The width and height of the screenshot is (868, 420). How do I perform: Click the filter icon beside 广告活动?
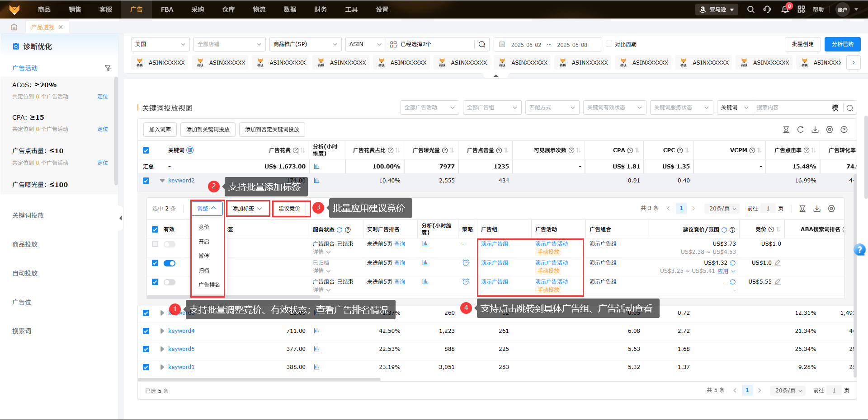[108, 68]
